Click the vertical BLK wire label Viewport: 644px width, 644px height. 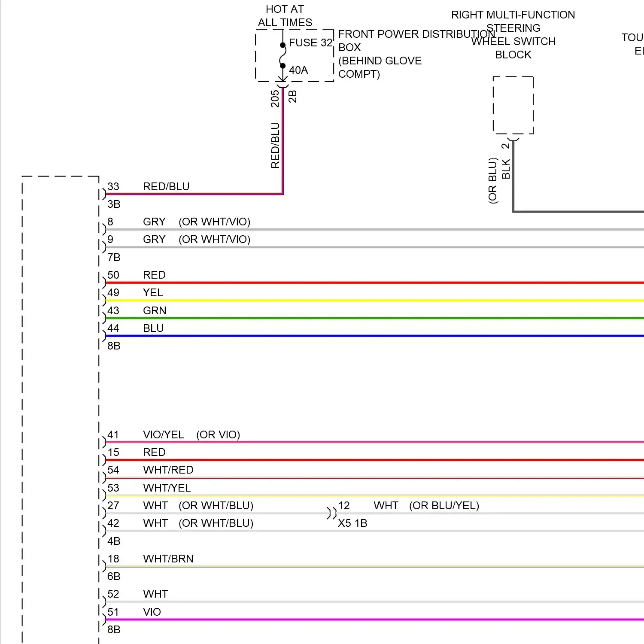[x=506, y=169]
